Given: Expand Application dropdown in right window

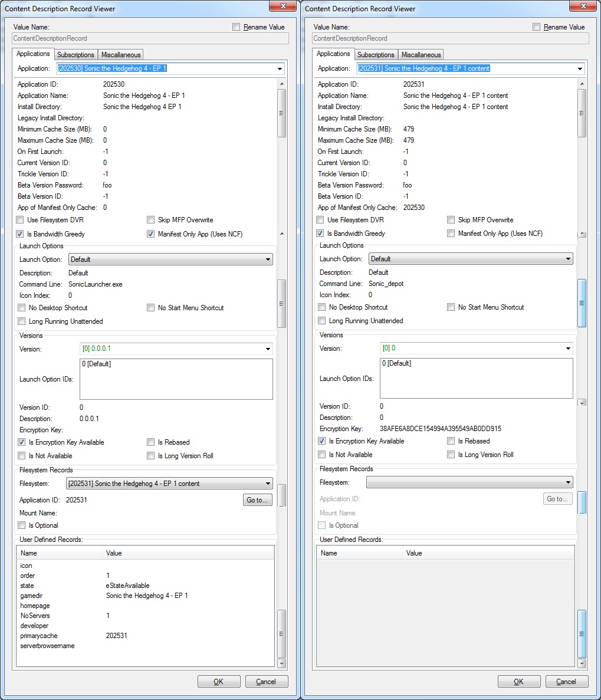Looking at the screenshot, I should [579, 69].
